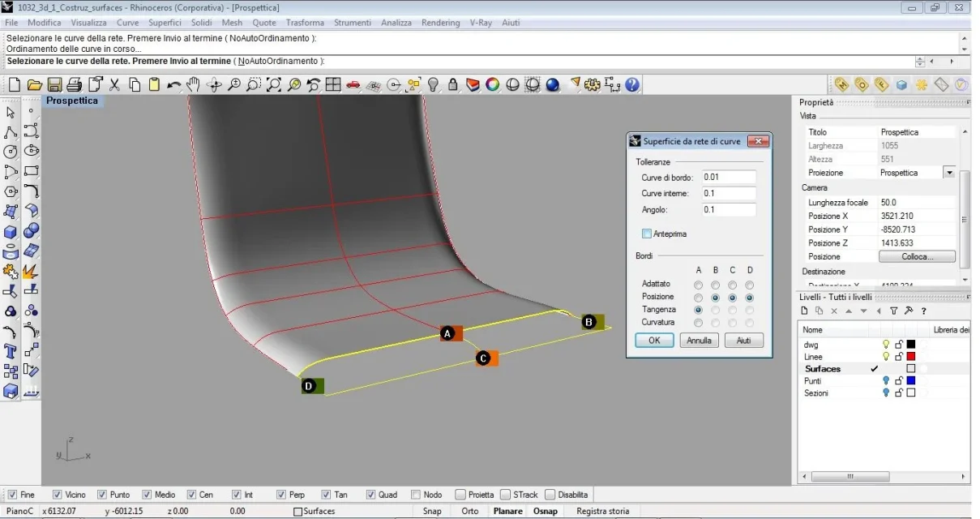Click the hammer tools icon in Livelli

coord(909,311)
